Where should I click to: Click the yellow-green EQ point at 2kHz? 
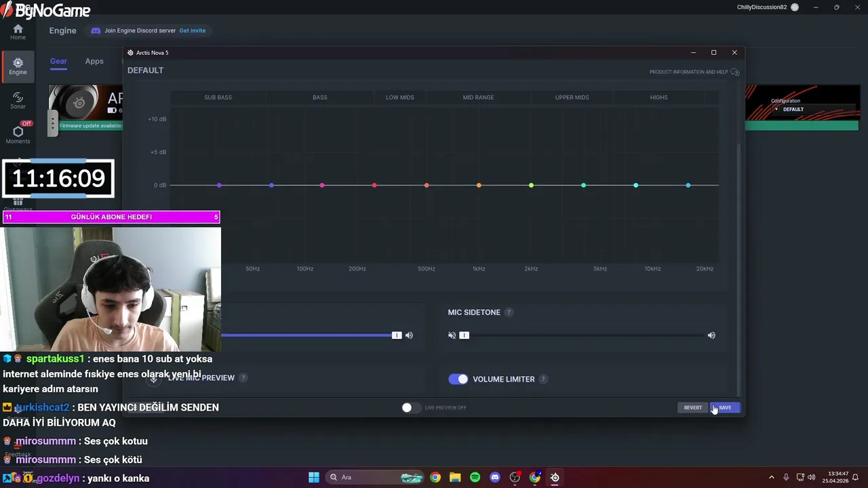click(x=531, y=185)
